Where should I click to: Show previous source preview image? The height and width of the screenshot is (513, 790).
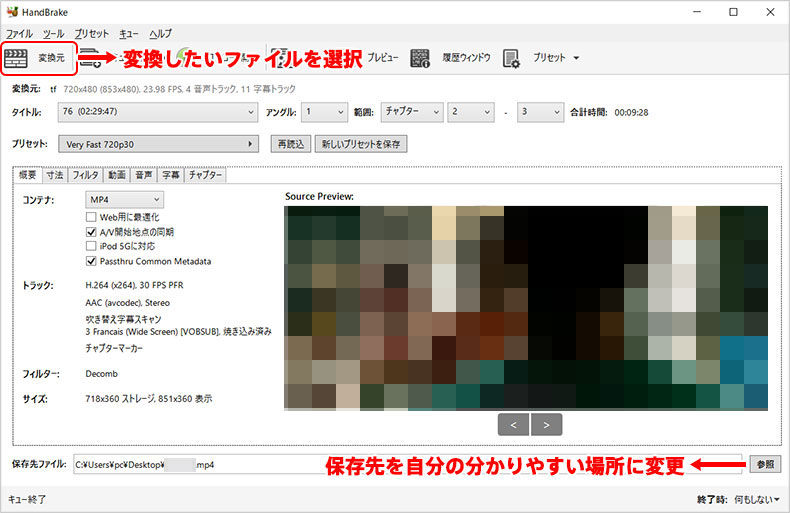coord(513,424)
